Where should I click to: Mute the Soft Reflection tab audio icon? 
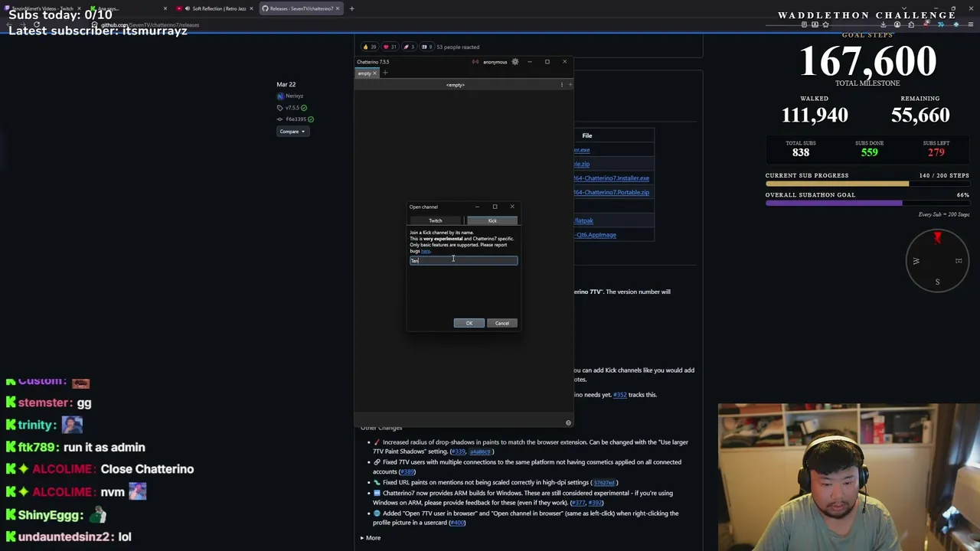188,8
